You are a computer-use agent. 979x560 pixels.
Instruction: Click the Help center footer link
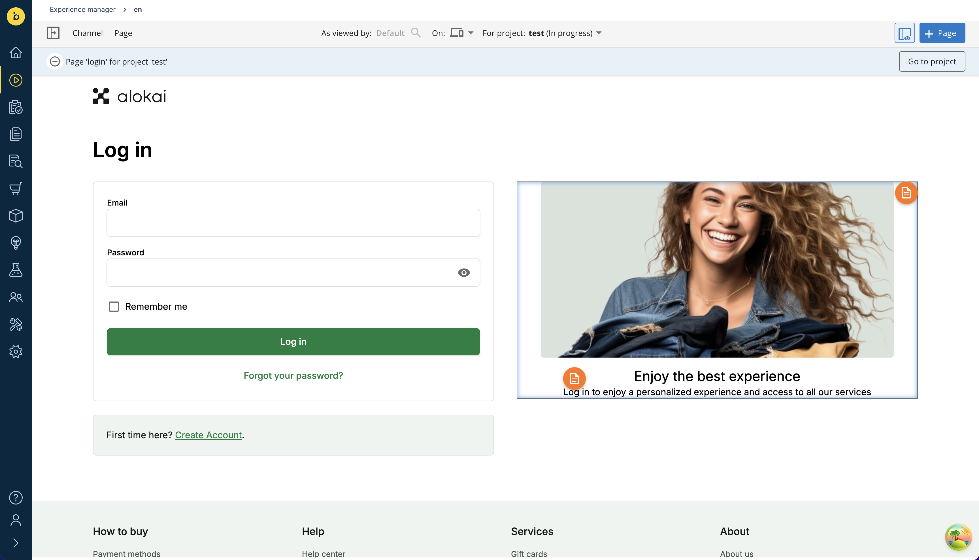pos(324,554)
